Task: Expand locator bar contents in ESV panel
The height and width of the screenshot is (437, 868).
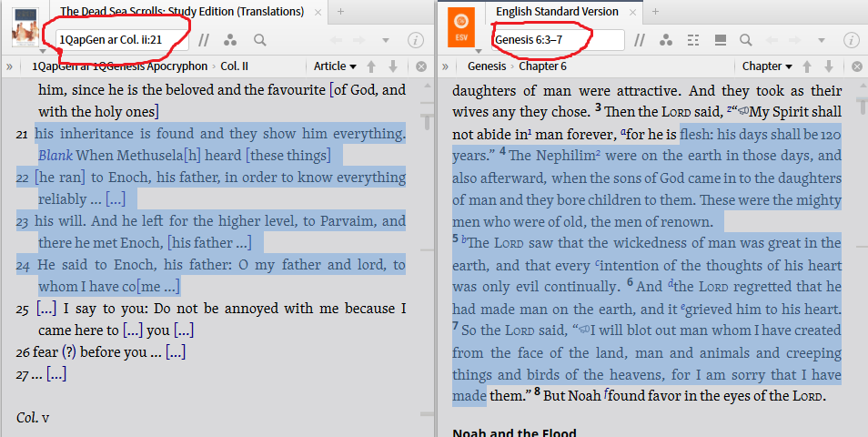Action: [x=446, y=66]
